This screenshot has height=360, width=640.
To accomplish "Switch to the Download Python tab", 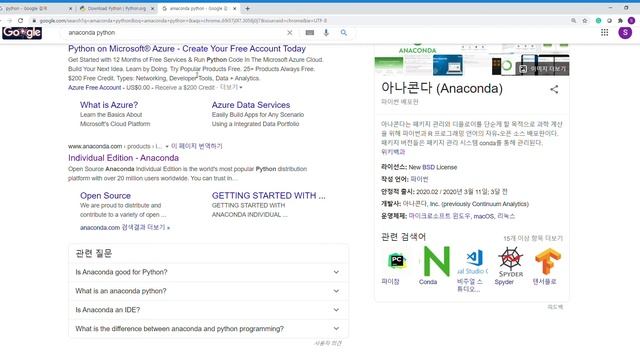I will [116, 9].
